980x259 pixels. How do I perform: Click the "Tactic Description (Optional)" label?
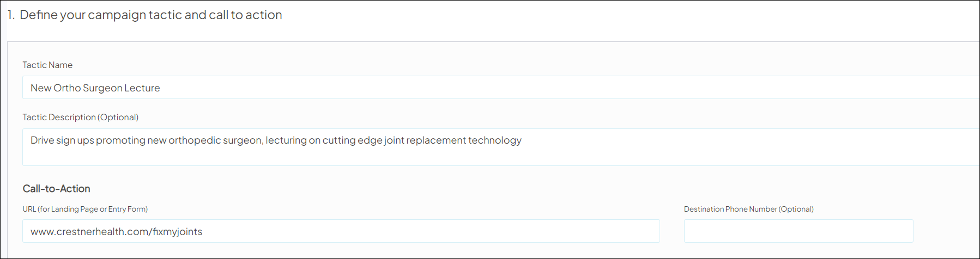(80, 117)
